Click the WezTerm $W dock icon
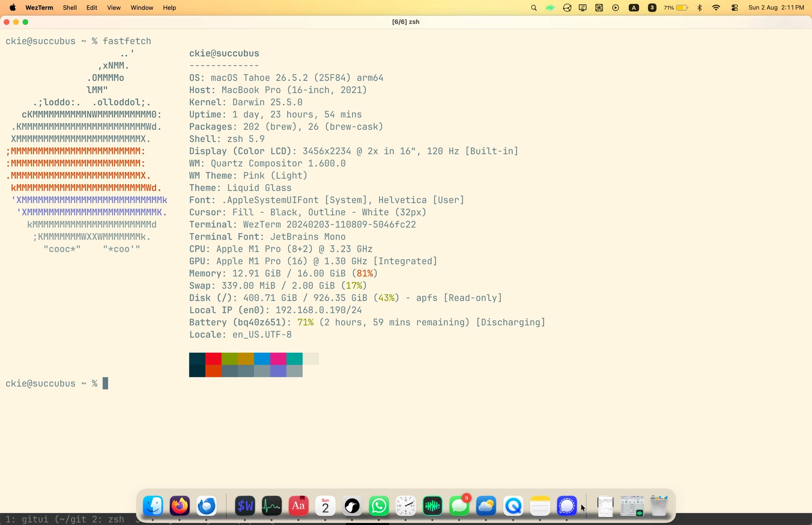This screenshot has height=525, width=812. pyautogui.click(x=245, y=506)
